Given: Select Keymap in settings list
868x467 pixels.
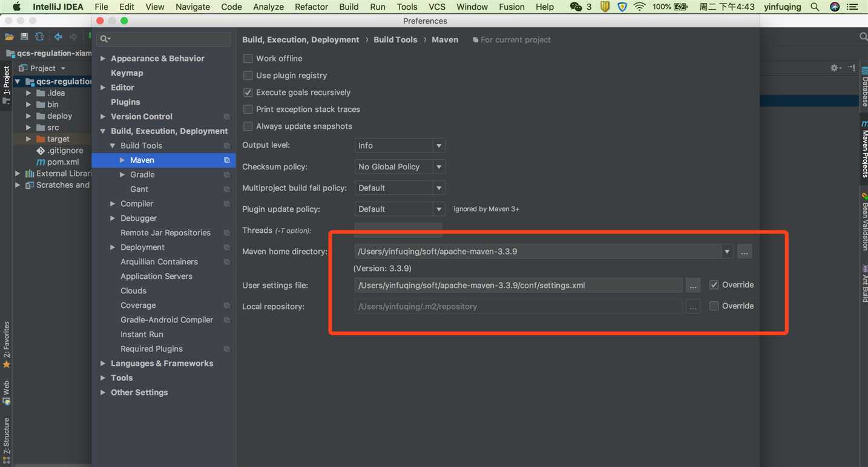Looking at the screenshot, I should coord(127,73).
